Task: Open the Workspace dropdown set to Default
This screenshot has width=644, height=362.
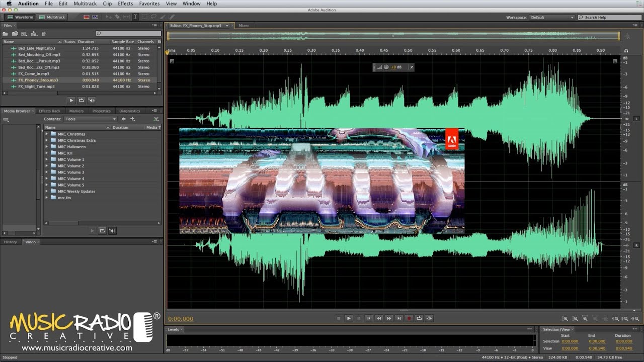Action: 551,17
